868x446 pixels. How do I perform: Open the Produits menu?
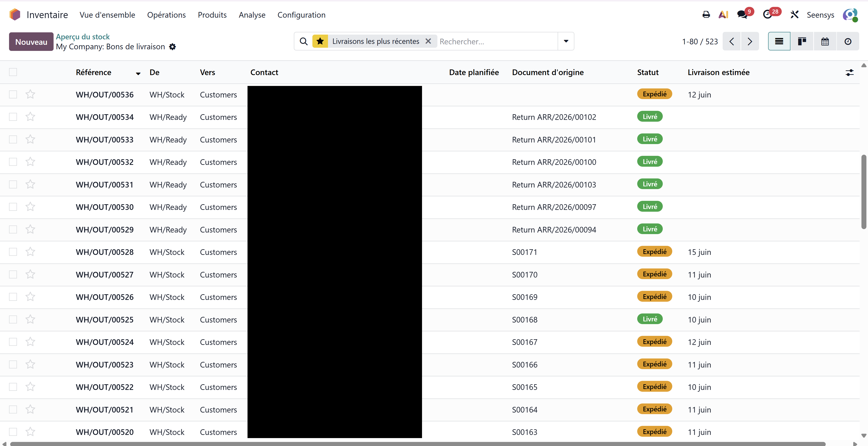(x=212, y=15)
